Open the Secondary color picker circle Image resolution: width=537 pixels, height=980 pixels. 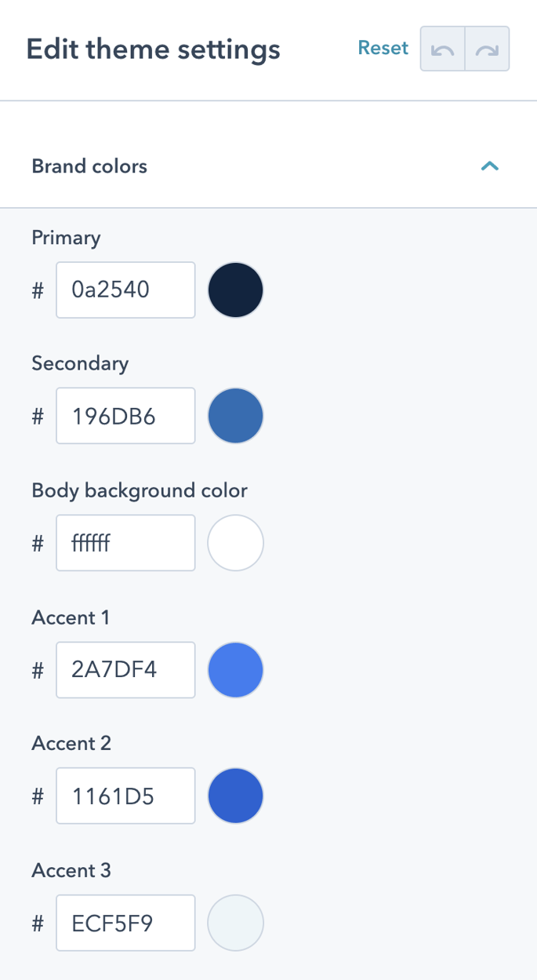[235, 415]
